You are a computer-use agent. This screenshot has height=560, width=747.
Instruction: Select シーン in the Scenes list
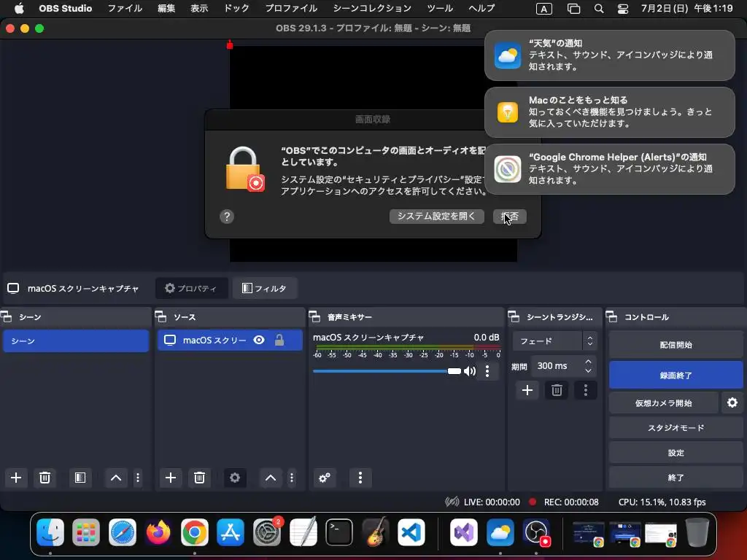pyautogui.click(x=76, y=341)
